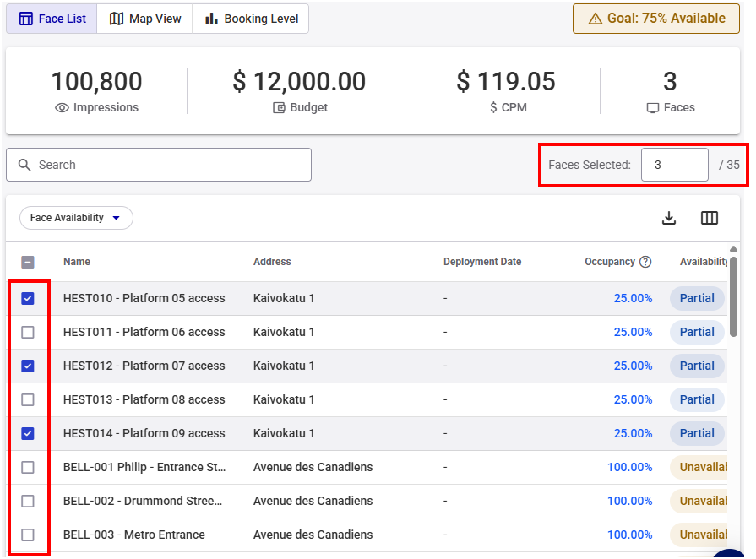This screenshot has height=559, width=756.
Task: Click the Occupancy column header
Action: (x=609, y=262)
